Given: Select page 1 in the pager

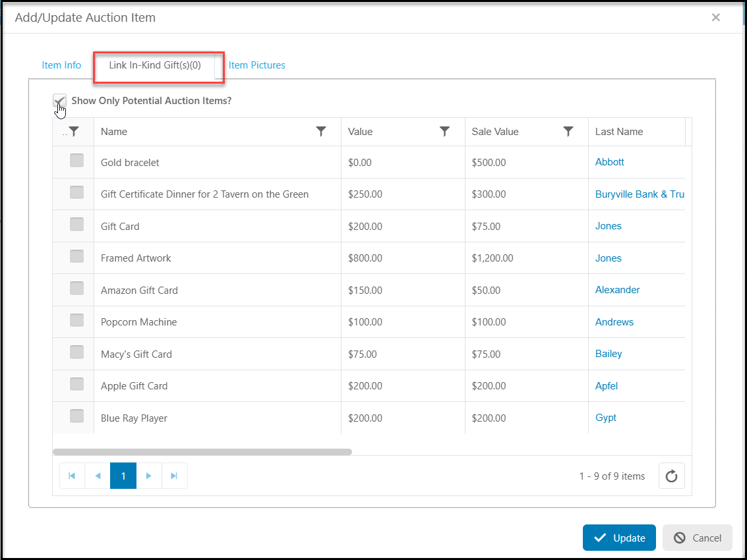Looking at the screenshot, I should coord(123,476).
